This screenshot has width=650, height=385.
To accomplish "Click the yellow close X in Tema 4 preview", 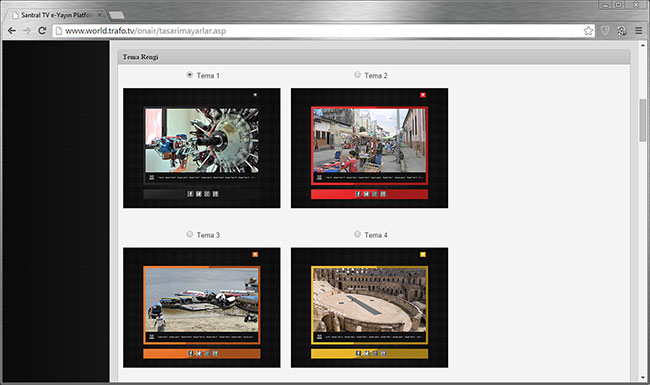I will pos(423,254).
